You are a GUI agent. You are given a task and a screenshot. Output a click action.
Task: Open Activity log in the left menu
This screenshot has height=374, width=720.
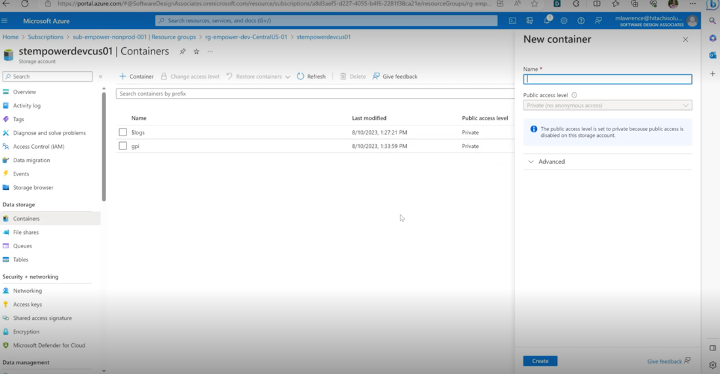point(27,106)
